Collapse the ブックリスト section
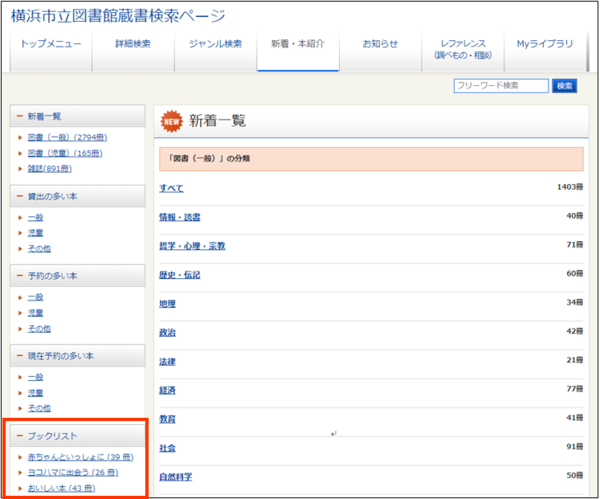600x499 pixels. [x=20, y=437]
